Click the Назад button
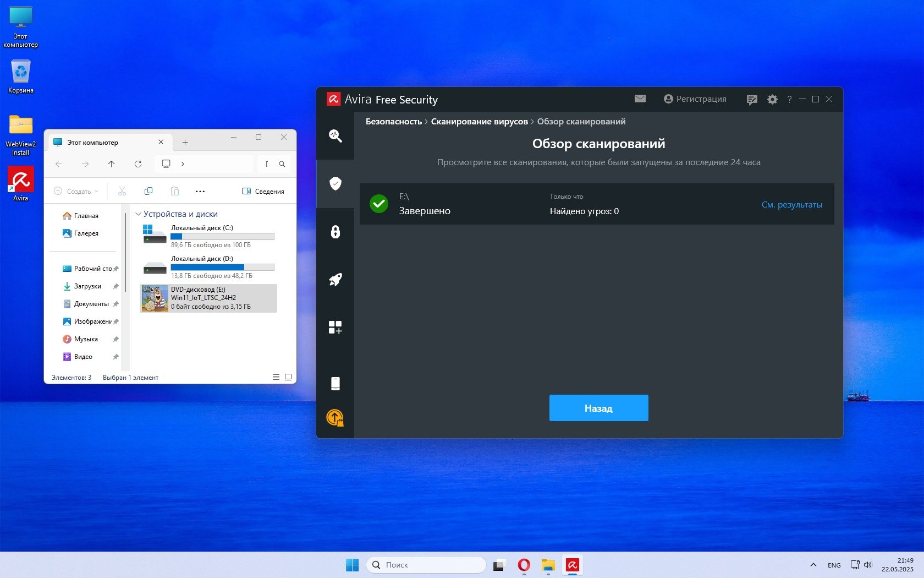 coord(598,408)
